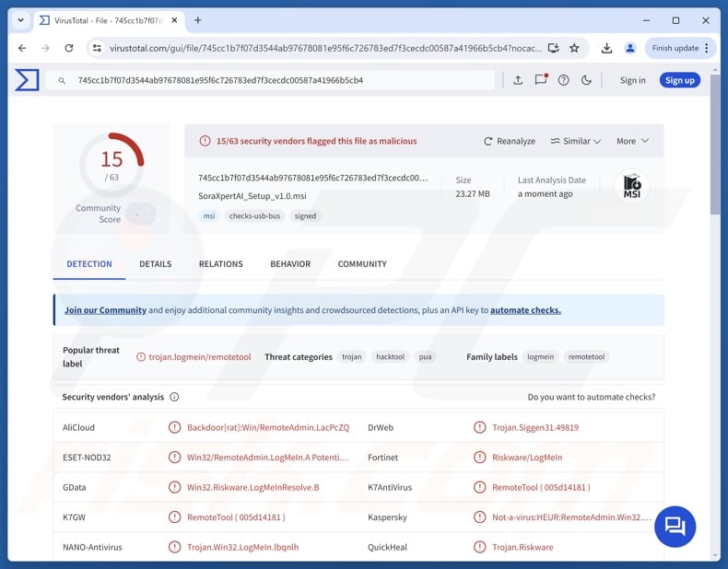
Task: Open the site information icon
Action: [97, 48]
